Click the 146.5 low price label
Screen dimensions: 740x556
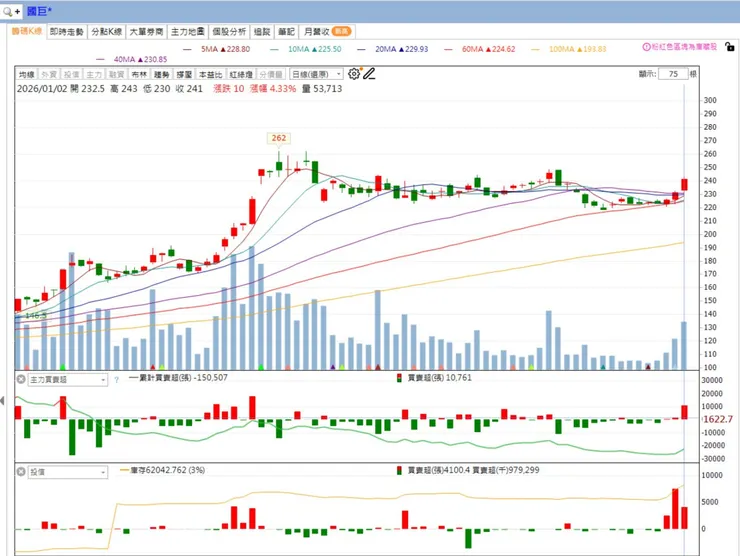pyautogui.click(x=36, y=316)
